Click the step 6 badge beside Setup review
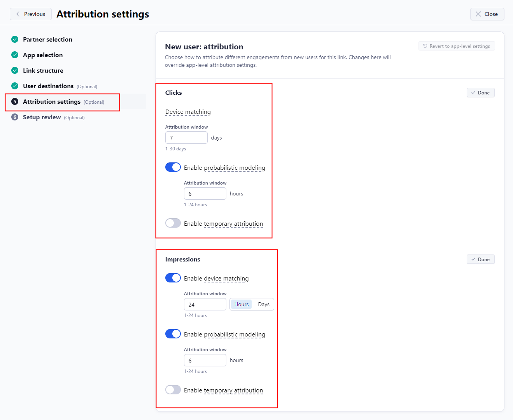The width and height of the screenshot is (513, 420). pos(14,117)
